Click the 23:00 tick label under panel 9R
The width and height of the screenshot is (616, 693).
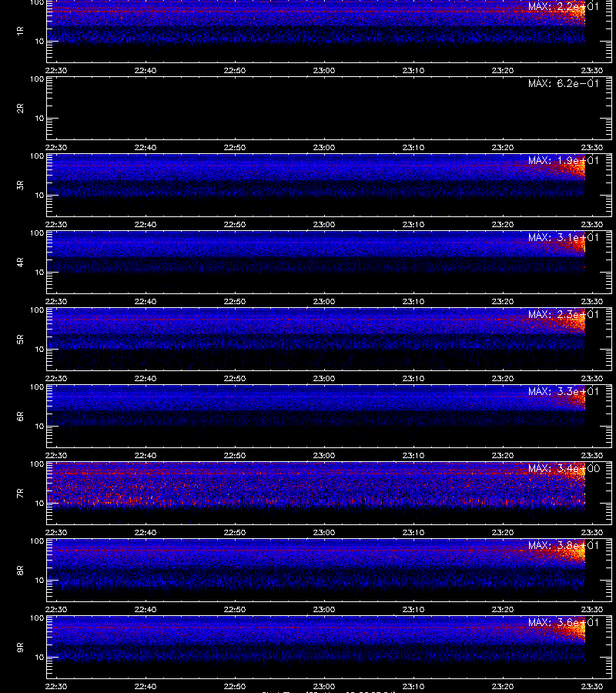324,686
